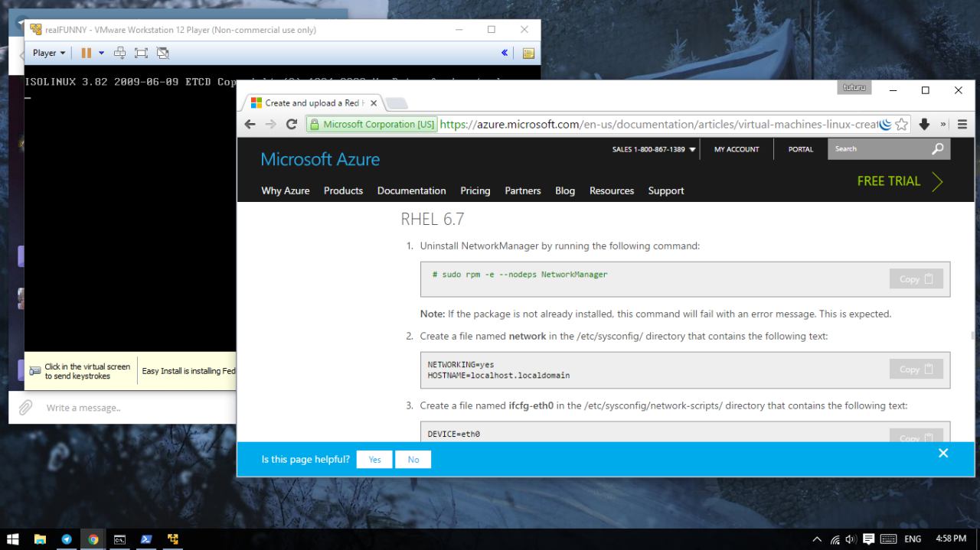Enter VMware full screen mode
980x550 pixels.
click(x=141, y=53)
